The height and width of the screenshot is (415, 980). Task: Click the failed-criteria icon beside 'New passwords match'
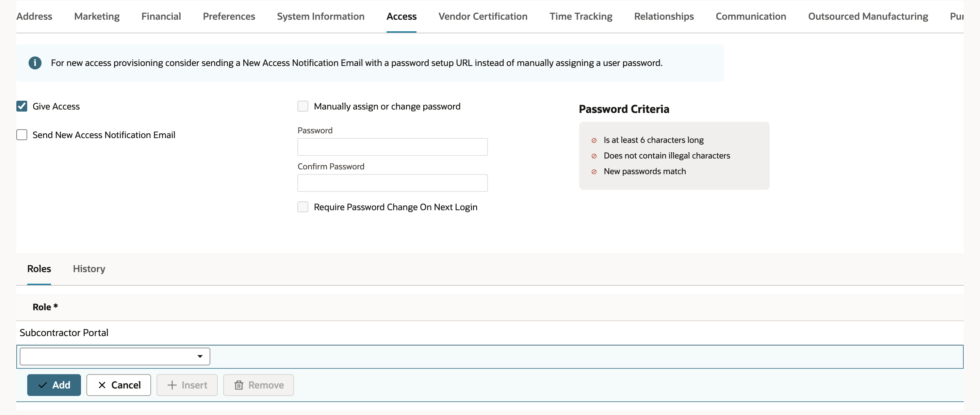click(x=594, y=171)
